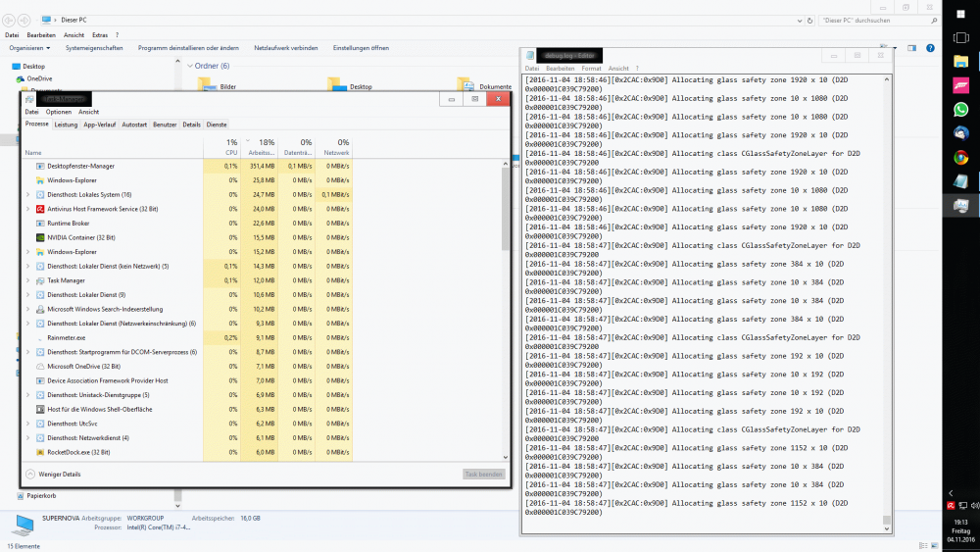Click the NVIDIA Container process icon

pos(39,237)
